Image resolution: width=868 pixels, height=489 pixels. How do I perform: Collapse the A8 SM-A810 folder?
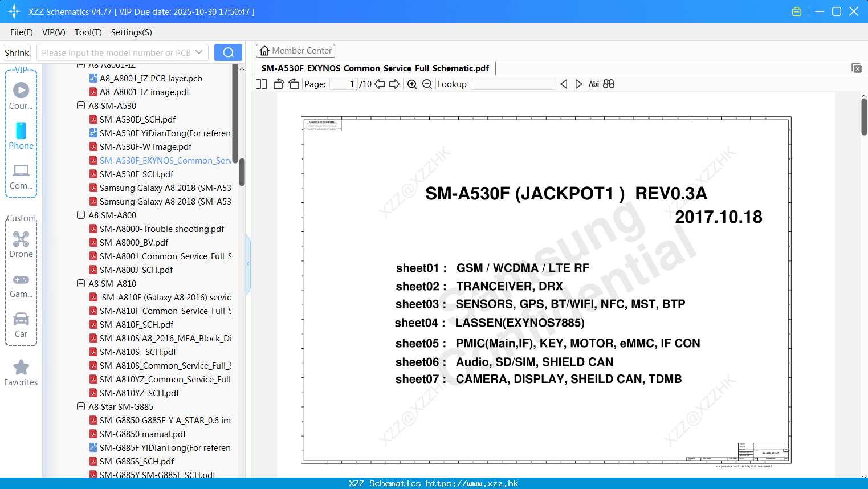(81, 283)
